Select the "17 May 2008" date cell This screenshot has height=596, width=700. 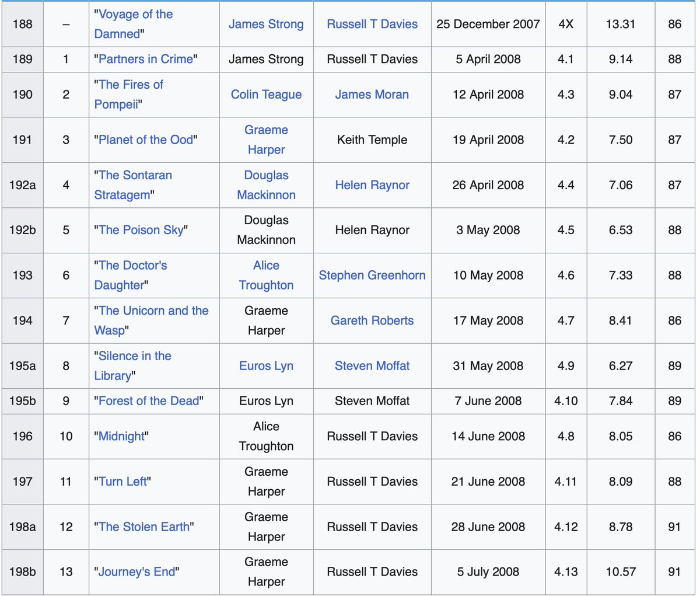click(x=488, y=320)
